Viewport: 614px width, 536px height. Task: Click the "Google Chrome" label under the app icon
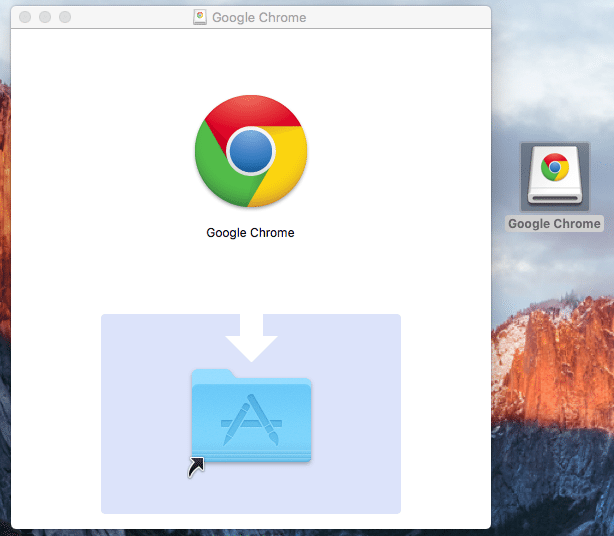pos(250,233)
